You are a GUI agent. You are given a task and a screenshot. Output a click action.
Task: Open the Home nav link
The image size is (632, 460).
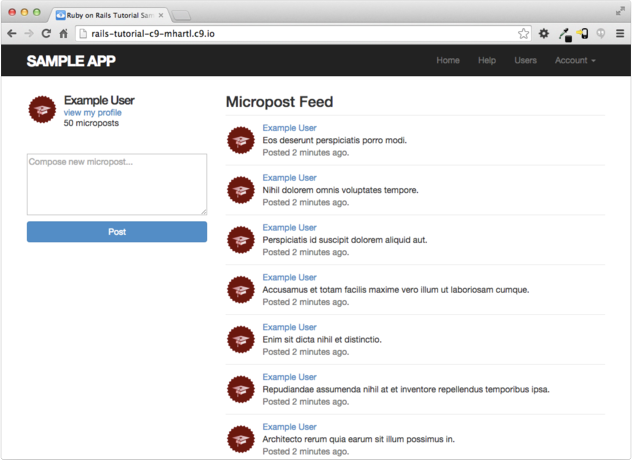pos(448,61)
